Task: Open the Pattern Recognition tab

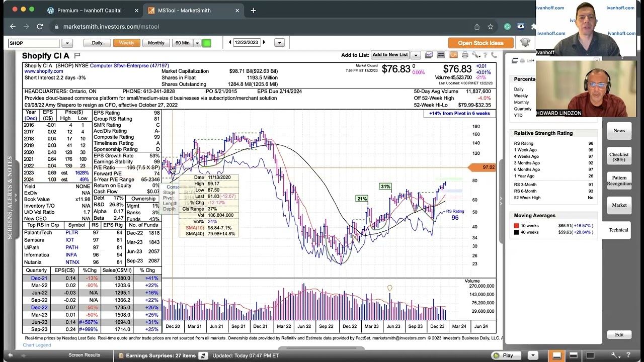Action: (619, 181)
